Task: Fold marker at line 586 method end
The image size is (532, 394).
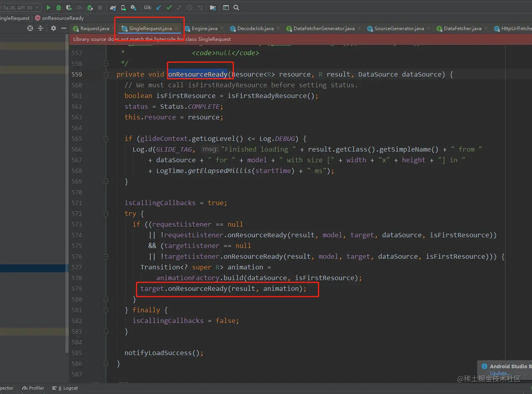Action: click(106, 363)
